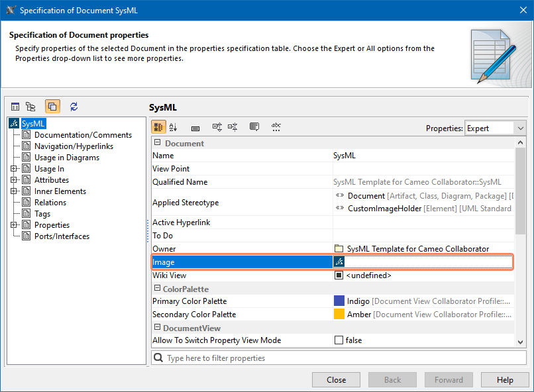Image resolution: width=534 pixels, height=392 pixels.
Task: Click the Indigo primary color swatch
Action: pos(339,301)
